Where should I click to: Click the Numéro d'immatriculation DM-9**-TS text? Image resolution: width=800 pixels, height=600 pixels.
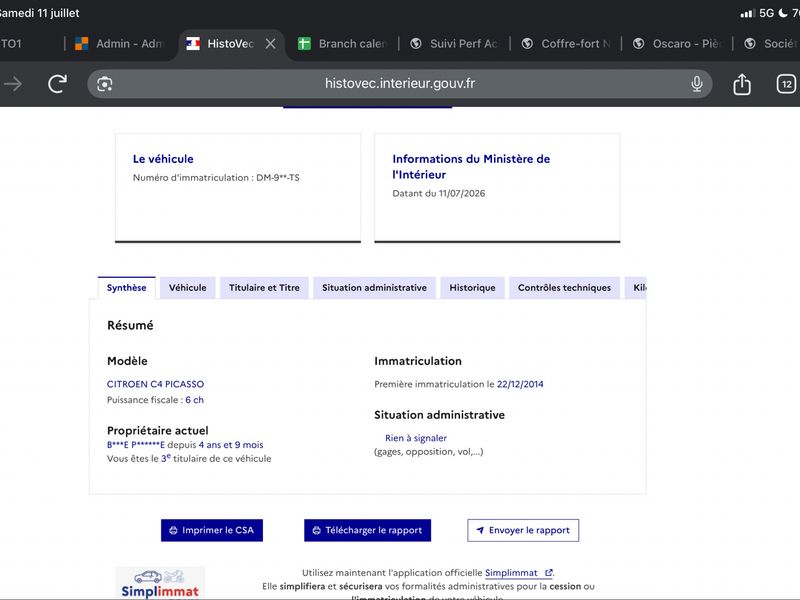(216, 178)
